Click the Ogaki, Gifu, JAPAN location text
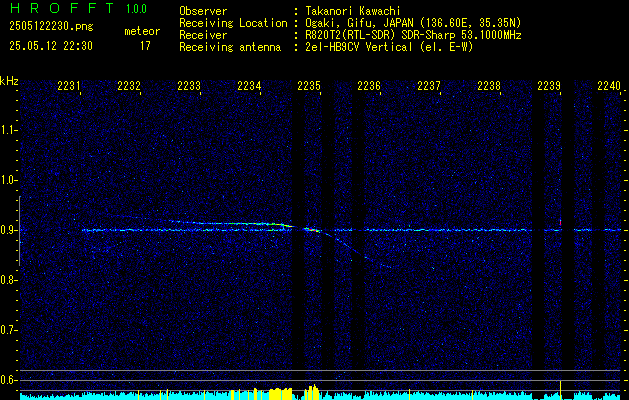 point(413,23)
